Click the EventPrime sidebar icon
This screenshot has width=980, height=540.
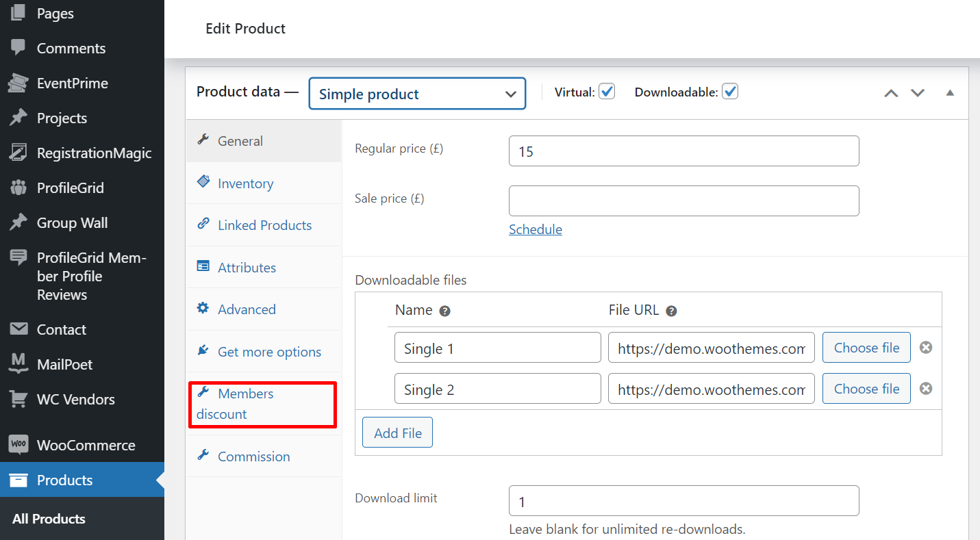18,83
